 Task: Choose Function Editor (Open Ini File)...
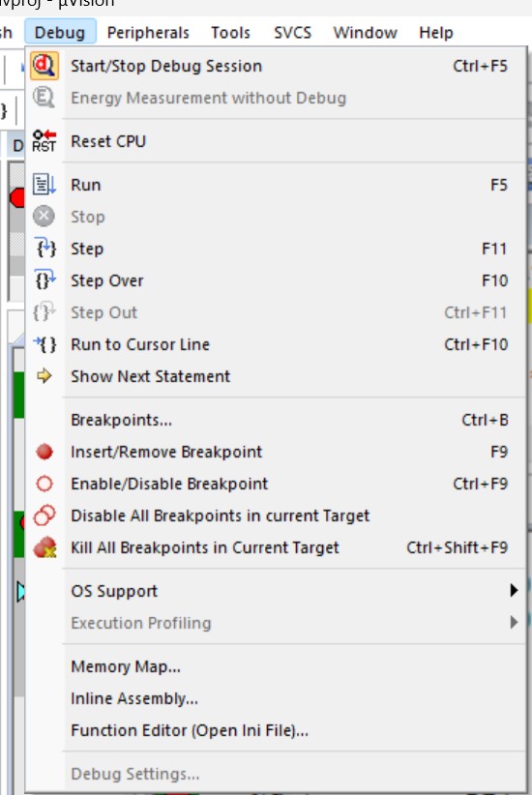point(276,730)
